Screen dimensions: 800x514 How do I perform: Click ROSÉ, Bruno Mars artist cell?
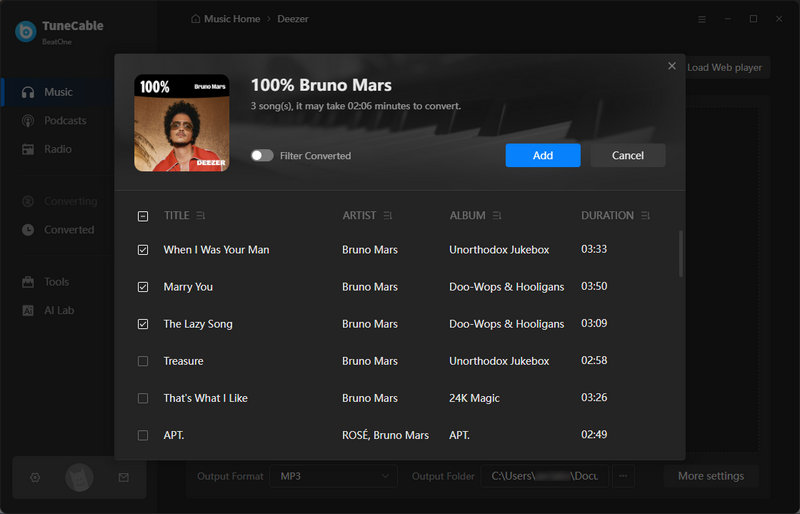tap(385, 435)
